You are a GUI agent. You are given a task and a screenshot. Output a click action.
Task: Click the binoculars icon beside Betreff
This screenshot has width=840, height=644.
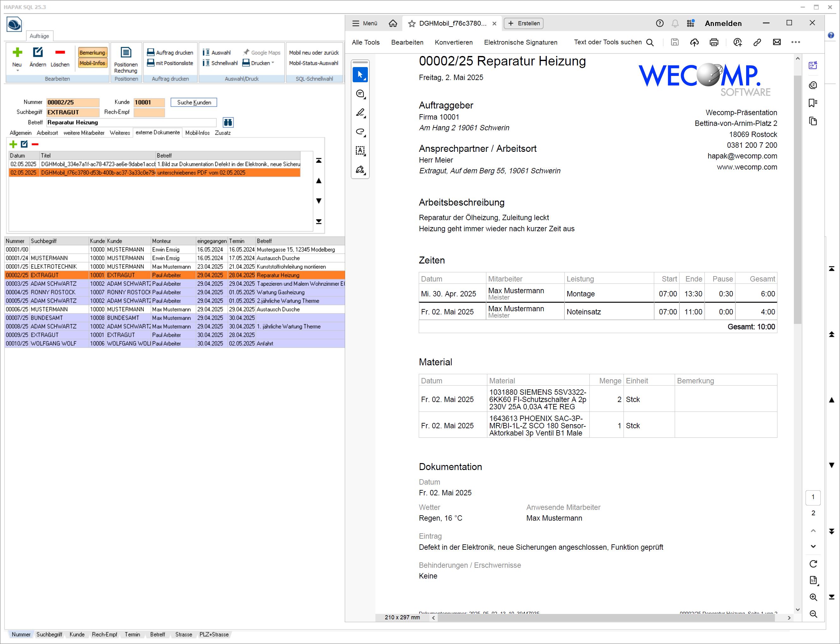tap(228, 122)
